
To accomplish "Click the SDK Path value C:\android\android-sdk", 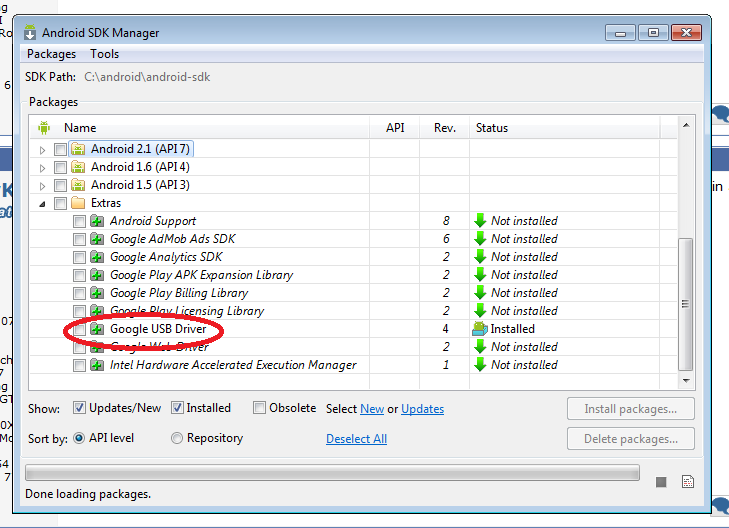I will point(147,77).
